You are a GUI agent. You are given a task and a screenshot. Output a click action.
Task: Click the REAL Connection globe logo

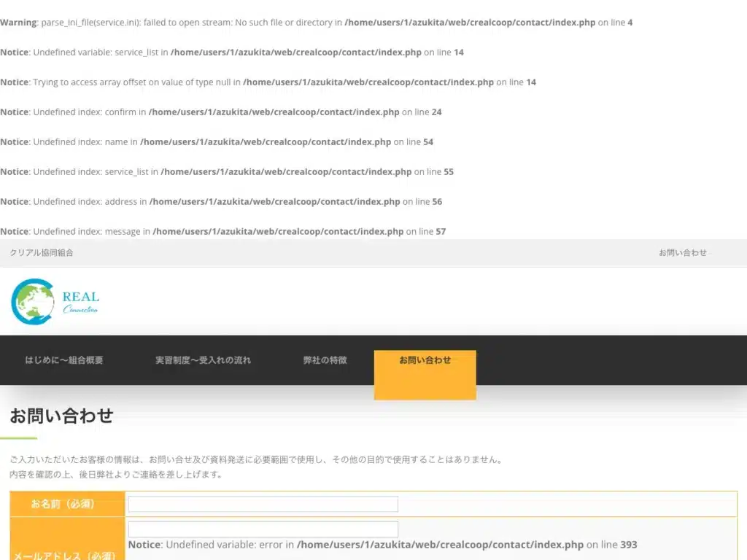point(55,302)
